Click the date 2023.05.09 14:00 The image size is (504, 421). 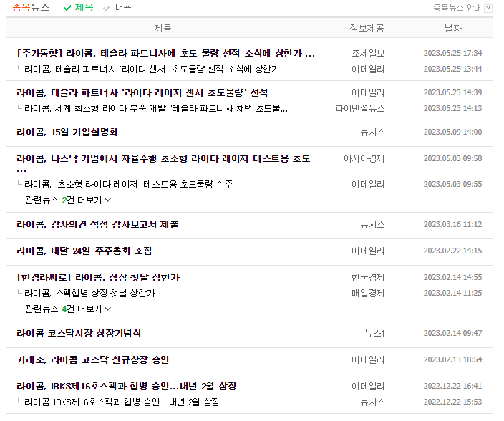coord(452,132)
